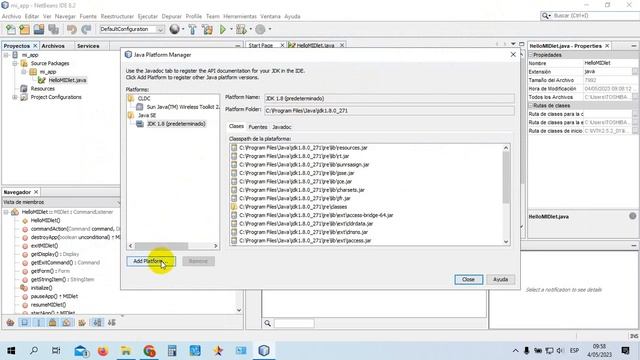Open the DefaultConfiguration combo box
Viewport: 640px width, 360px height.
tap(131, 29)
